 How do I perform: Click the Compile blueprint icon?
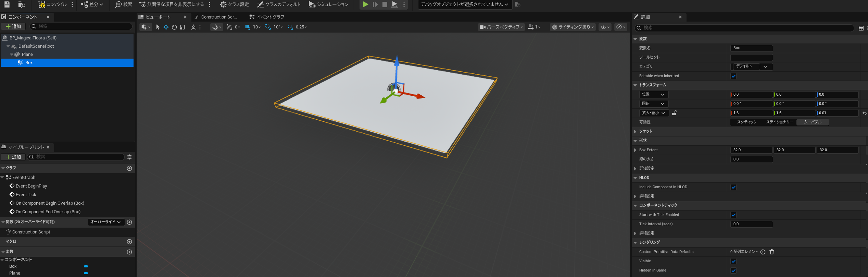(x=42, y=4)
